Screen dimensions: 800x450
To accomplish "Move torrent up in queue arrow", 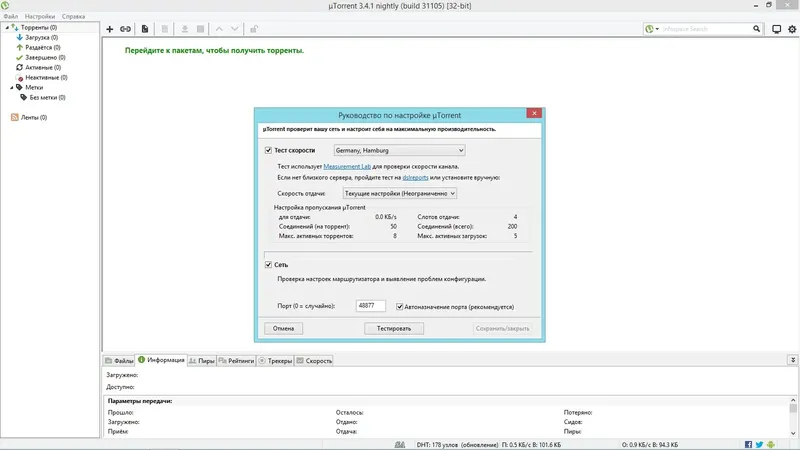I will click(219, 29).
